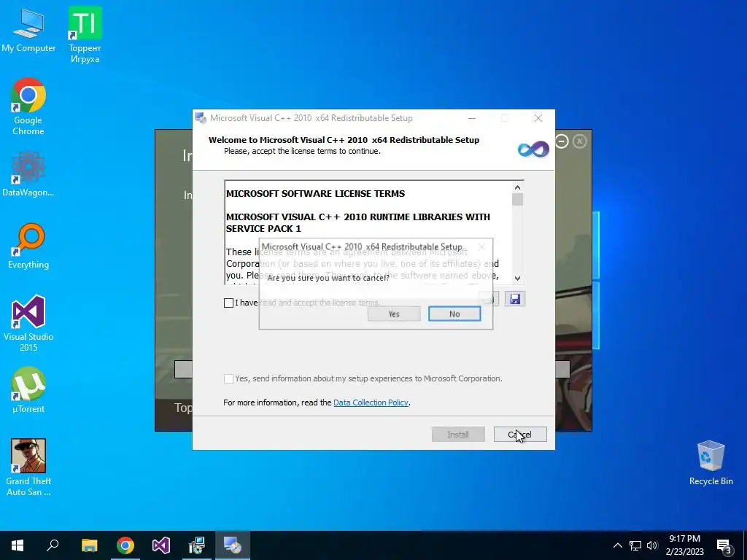The width and height of the screenshot is (747, 560).
Task: Open the volume tray icon
Action: (652, 545)
